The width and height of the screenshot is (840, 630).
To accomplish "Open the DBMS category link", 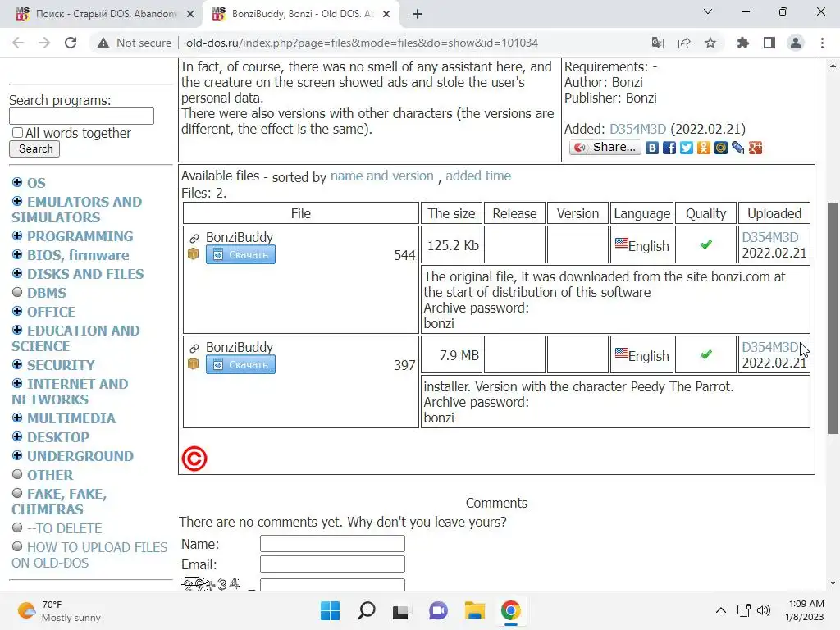I will click(47, 293).
